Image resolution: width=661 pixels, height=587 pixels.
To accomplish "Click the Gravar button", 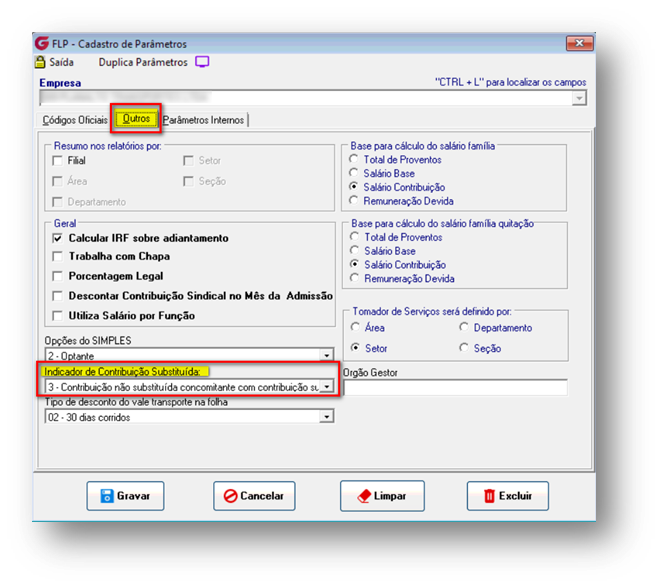I will coord(125,496).
